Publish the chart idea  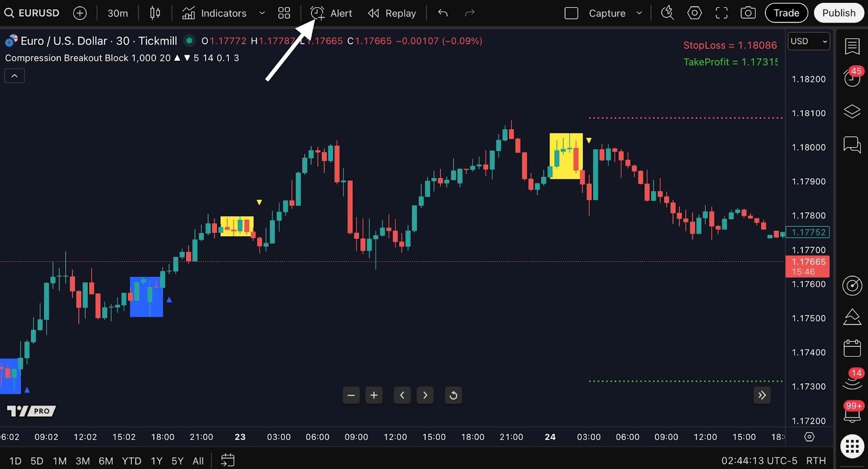[839, 13]
